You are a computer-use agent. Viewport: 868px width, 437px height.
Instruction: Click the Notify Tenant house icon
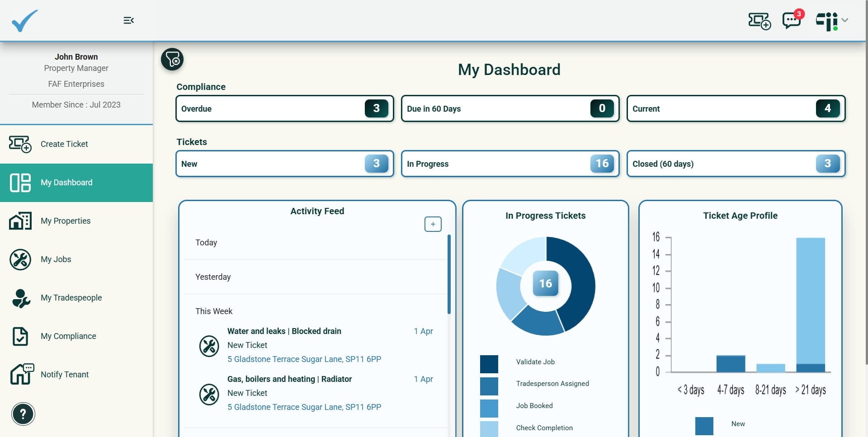(22, 374)
